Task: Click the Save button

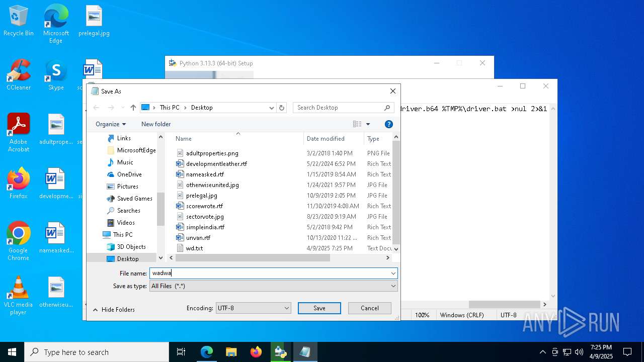Action: [319, 308]
